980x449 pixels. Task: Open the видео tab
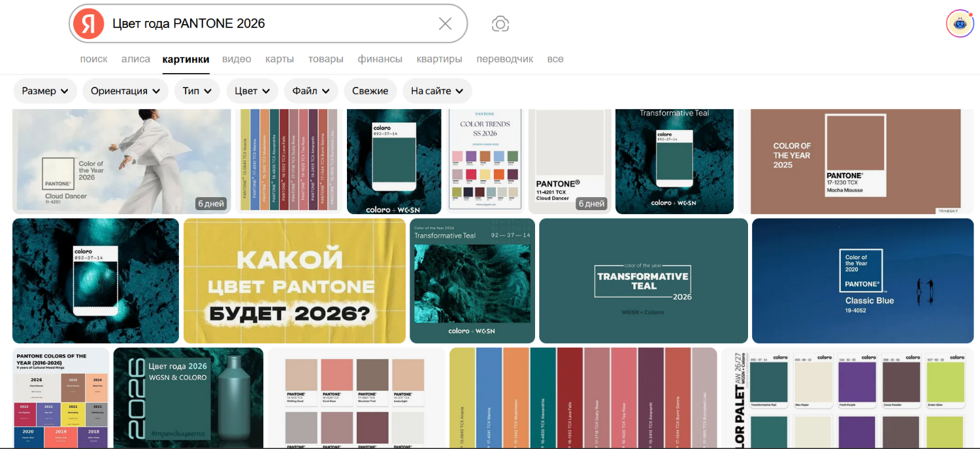(x=237, y=59)
